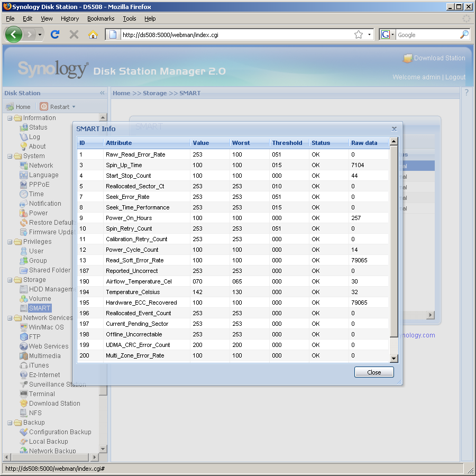
Task: Open the Restart dropdown arrow
Action: [x=74, y=107]
